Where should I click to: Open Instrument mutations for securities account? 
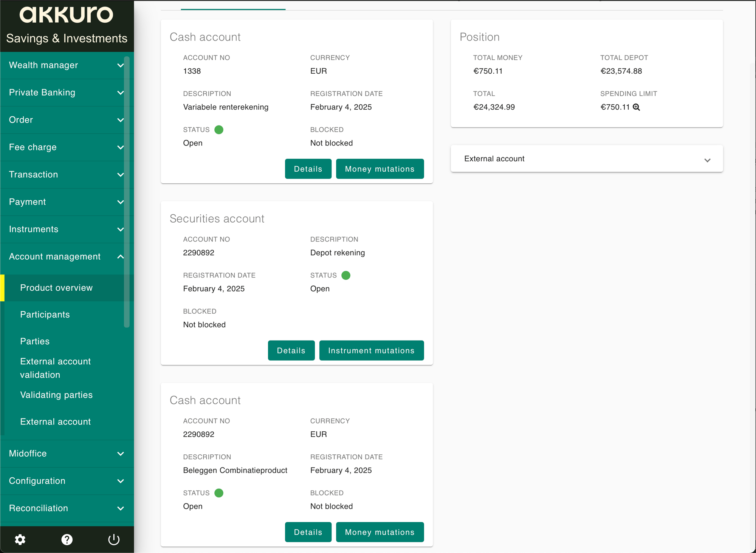(372, 350)
